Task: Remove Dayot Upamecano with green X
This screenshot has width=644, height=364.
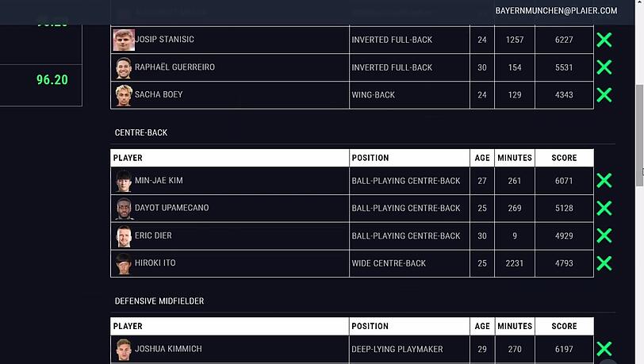Action: (x=604, y=208)
